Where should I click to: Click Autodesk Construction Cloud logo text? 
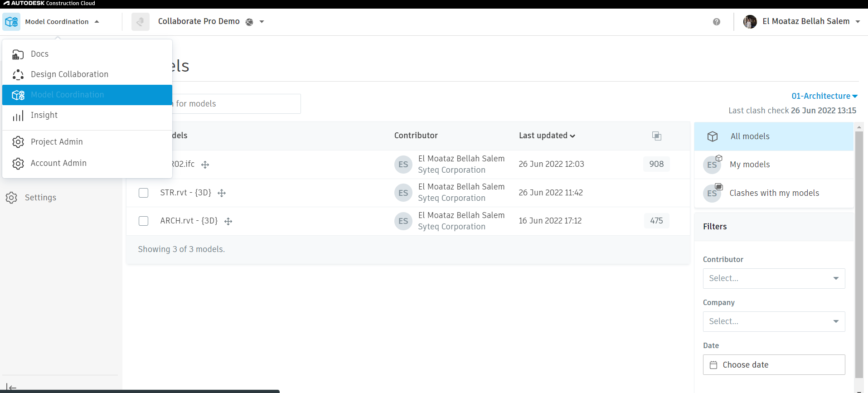49,4
